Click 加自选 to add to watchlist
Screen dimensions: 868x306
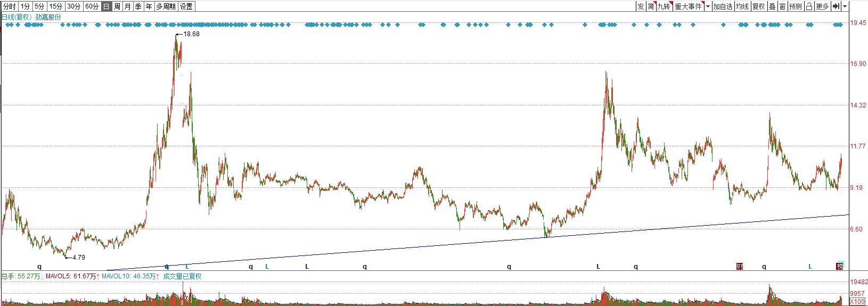[x=723, y=6]
